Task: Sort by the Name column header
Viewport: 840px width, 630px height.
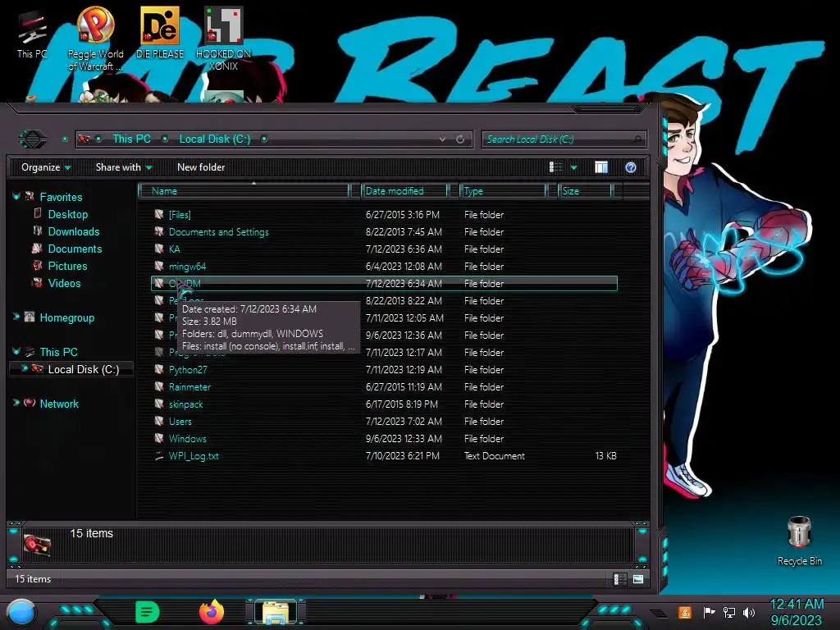Action: (x=244, y=190)
